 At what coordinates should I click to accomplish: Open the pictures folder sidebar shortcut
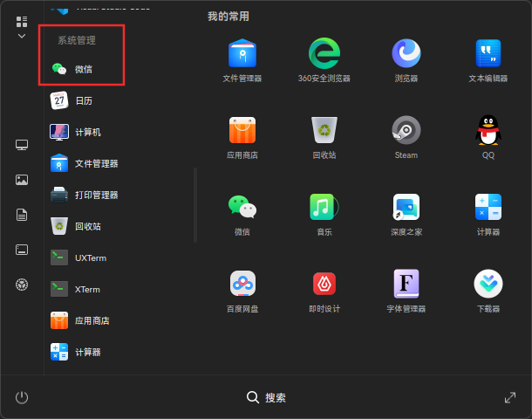click(x=22, y=180)
